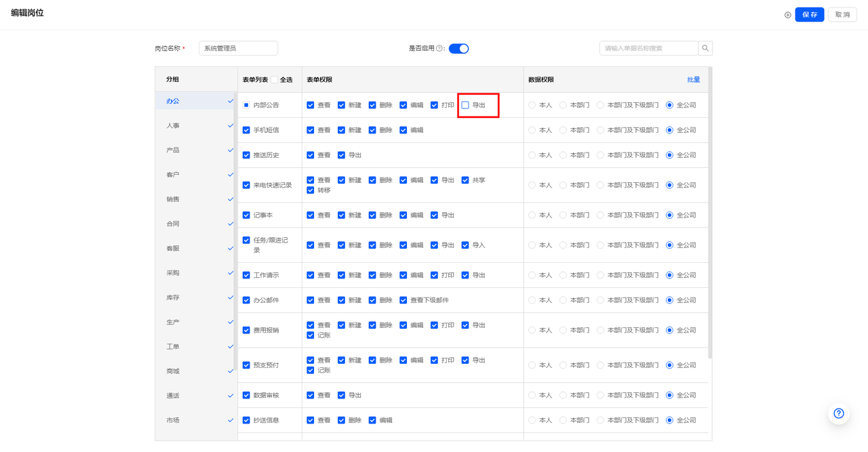
Task: Select 本人 for 任务/跟进记录 row
Action: click(532, 245)
